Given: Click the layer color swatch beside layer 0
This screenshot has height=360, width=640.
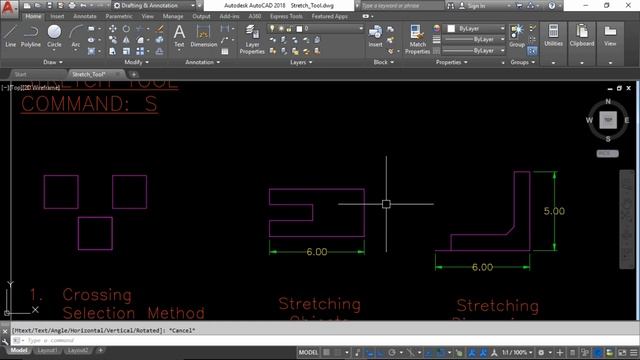Looking at the screenshot, I should [299, 29].
